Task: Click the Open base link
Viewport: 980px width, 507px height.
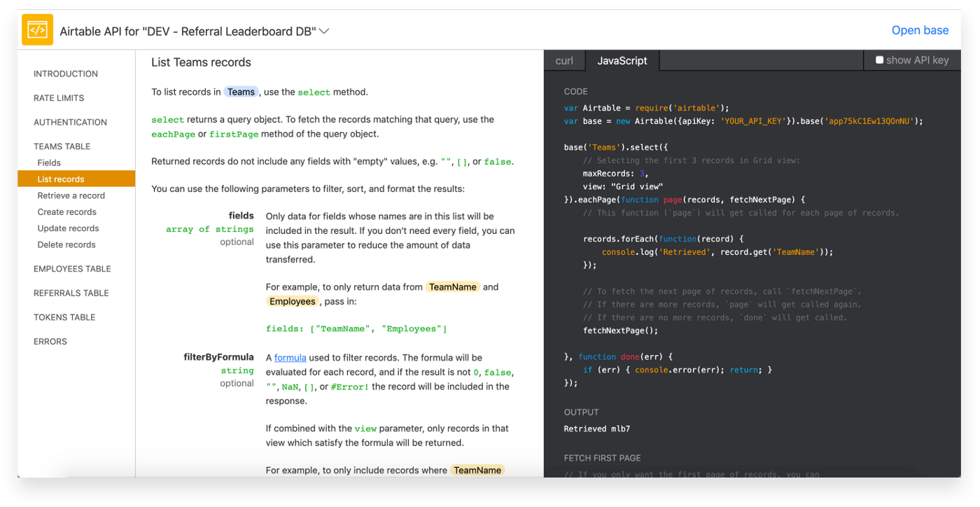Action: pos(920,30)
